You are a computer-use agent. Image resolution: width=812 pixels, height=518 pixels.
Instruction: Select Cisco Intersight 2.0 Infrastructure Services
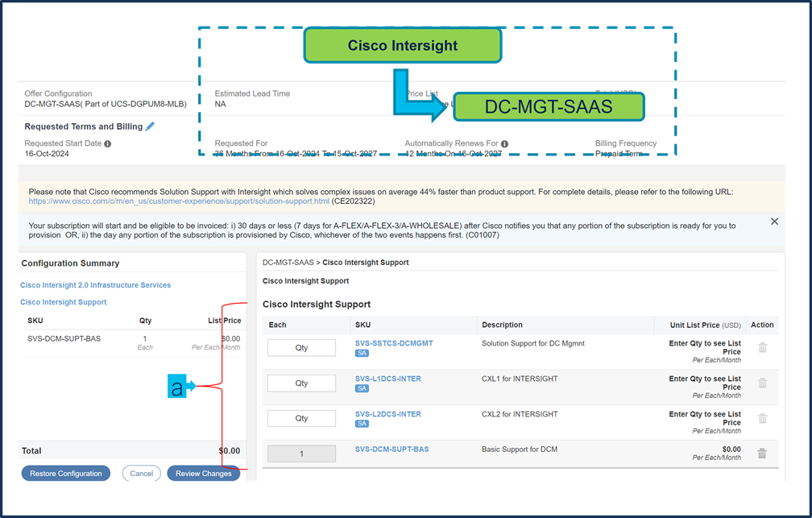click(95, 285)
